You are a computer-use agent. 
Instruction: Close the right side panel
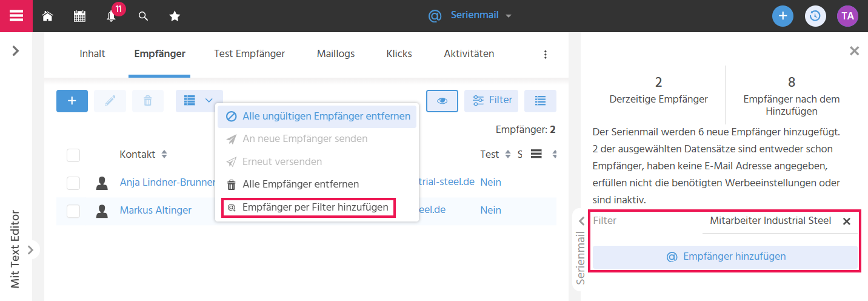(x=854, y=51)
